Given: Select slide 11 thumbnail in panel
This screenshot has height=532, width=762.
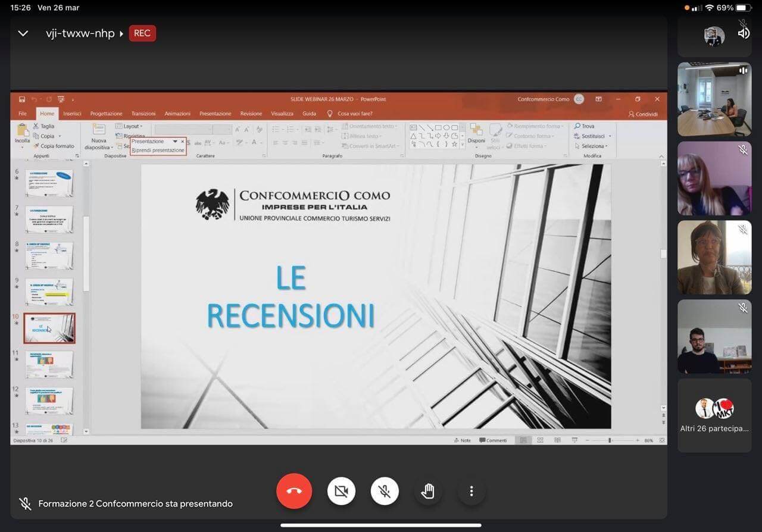Looking at the screenshot, I should click(49, 364).
